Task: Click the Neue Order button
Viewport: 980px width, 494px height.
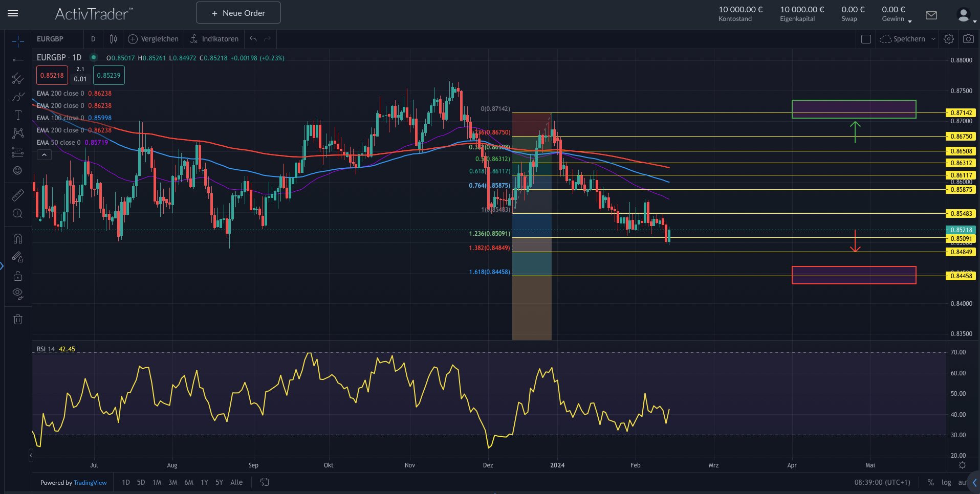Action: (238, 12)
